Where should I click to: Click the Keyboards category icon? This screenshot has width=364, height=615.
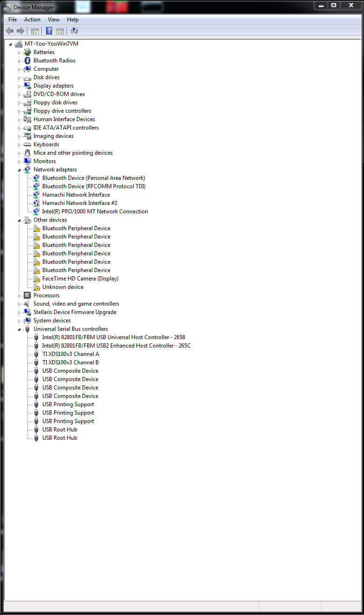click(27, 144)
